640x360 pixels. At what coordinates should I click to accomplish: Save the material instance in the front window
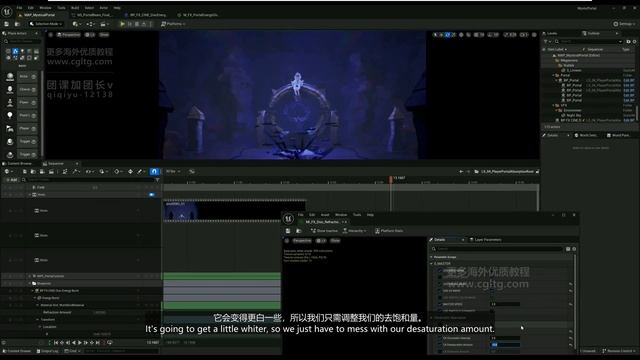click(x=288, y=231)
